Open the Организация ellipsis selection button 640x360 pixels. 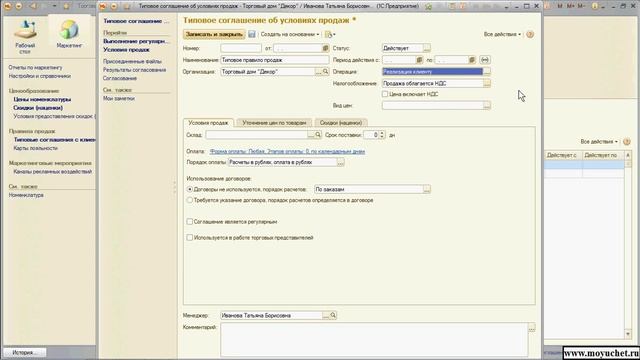[x=318, y=72]
